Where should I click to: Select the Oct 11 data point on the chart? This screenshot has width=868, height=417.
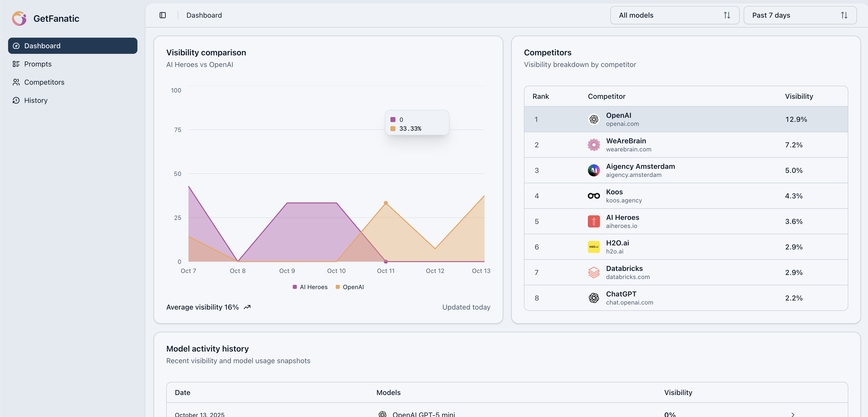(386, 203)
